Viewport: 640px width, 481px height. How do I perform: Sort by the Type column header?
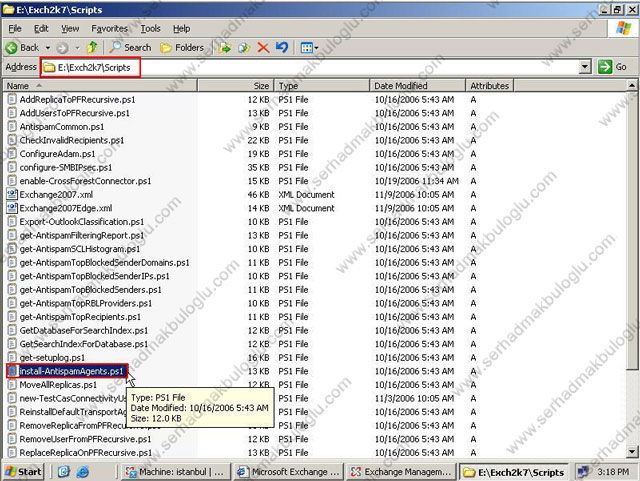point(322,86)
